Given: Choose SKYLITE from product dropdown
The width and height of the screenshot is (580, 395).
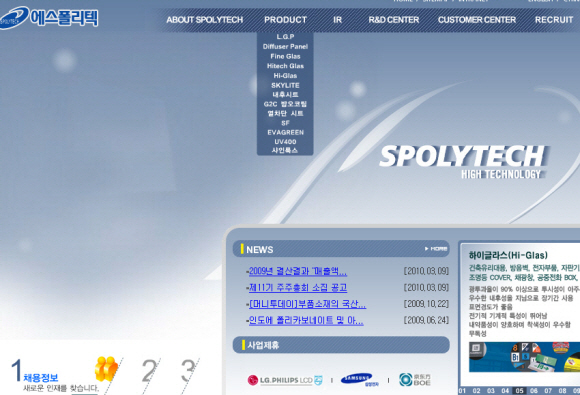Looking at the screenshot, I should click(x=285, y=85).
